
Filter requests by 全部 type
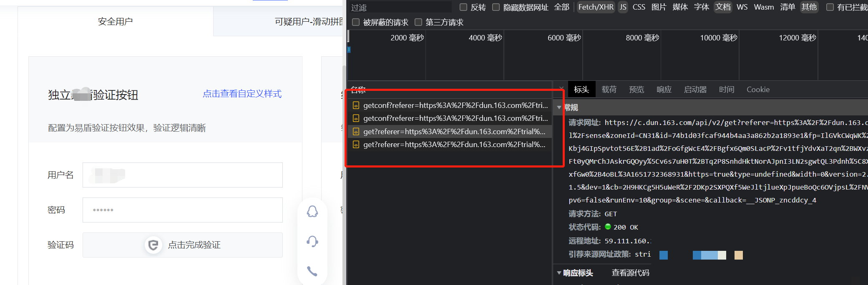tap(561, 7)
